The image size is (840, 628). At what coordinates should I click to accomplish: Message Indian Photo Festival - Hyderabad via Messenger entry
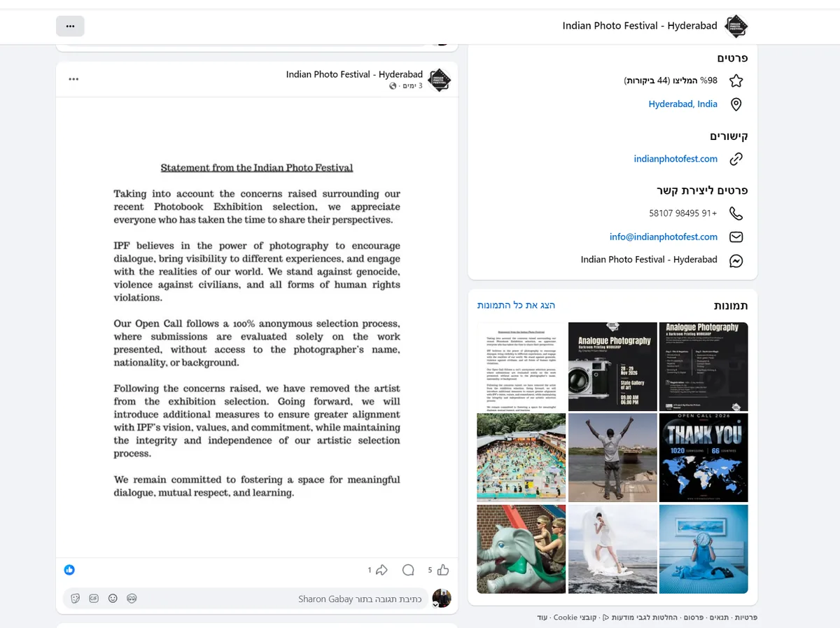(x=649, y=259)
